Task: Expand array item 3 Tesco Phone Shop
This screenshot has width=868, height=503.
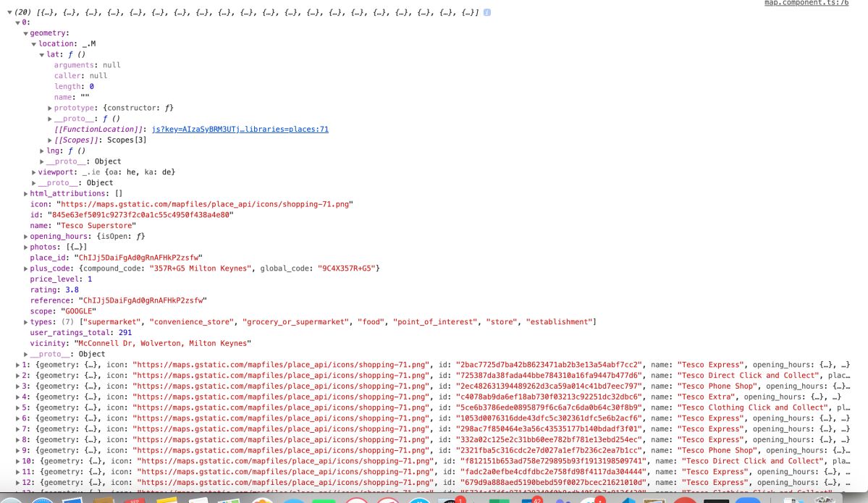Action: pyautogui.click(x=17, y=386)
